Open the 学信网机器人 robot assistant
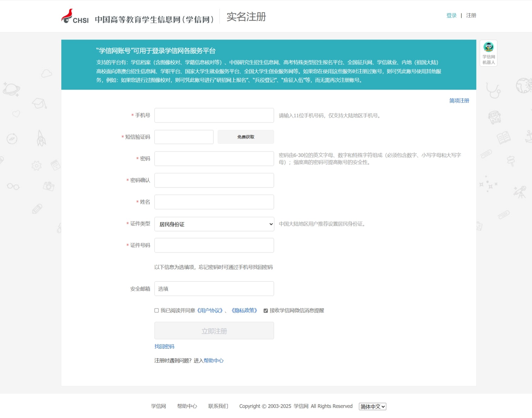532x418 pixels. [x=488, y=53]
